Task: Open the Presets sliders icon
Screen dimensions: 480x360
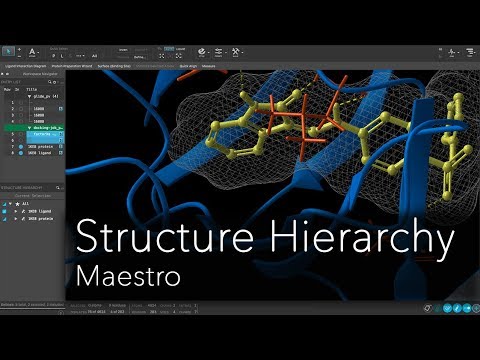Action: pyautogui.click(x=218, y=51)
